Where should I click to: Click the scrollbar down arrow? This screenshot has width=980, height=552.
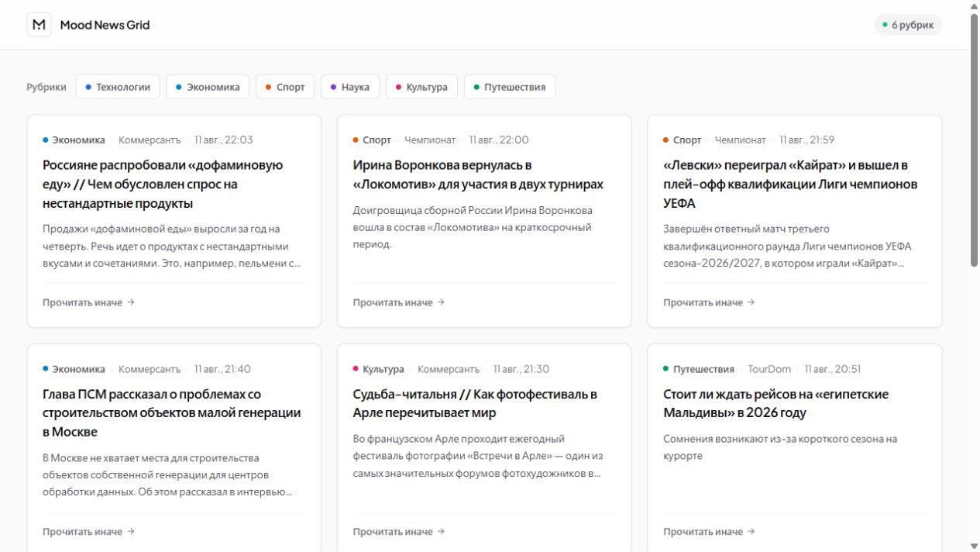click(975, 546)
